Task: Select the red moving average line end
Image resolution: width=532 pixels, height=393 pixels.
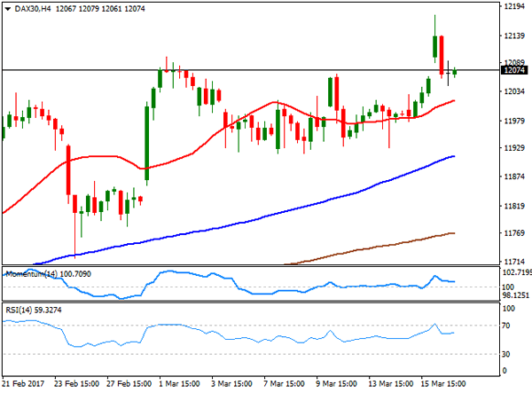Action: click(452, 101)
